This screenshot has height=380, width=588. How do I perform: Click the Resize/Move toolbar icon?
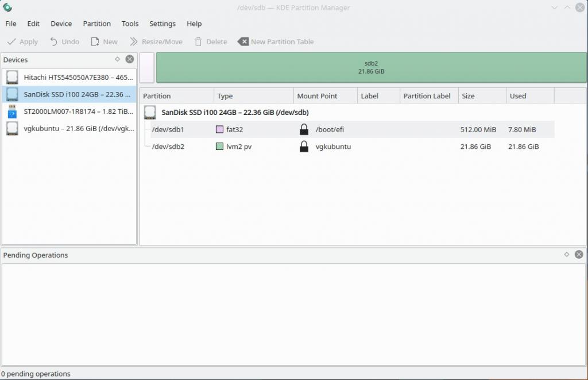point(134,41)
